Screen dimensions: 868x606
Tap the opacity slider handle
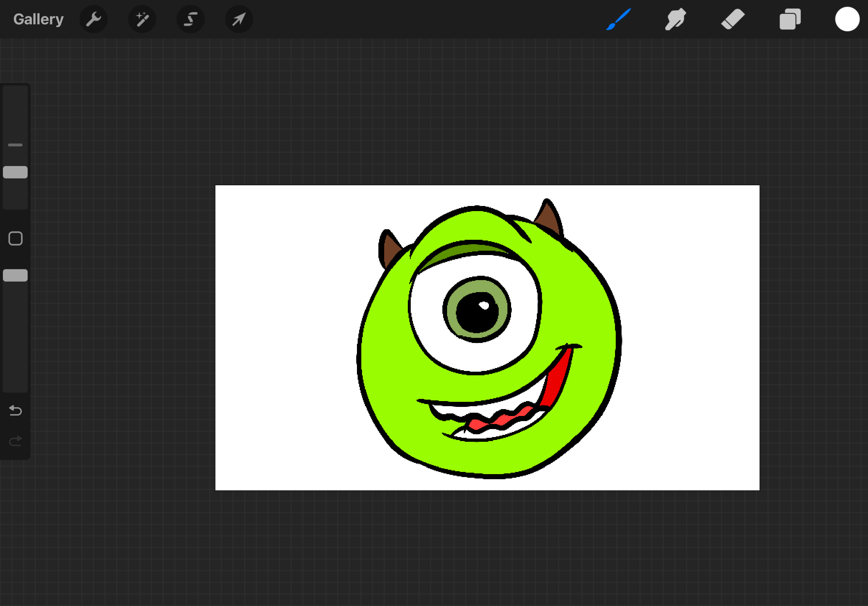click(x=15, y=276)
